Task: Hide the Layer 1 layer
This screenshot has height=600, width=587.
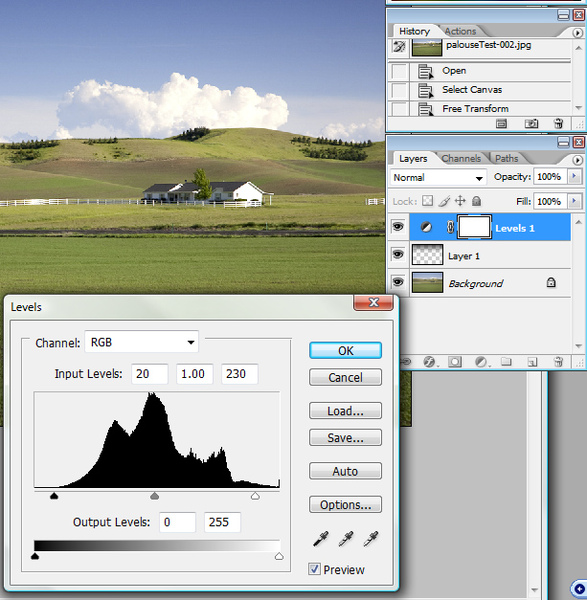Action: pos(398,254)
